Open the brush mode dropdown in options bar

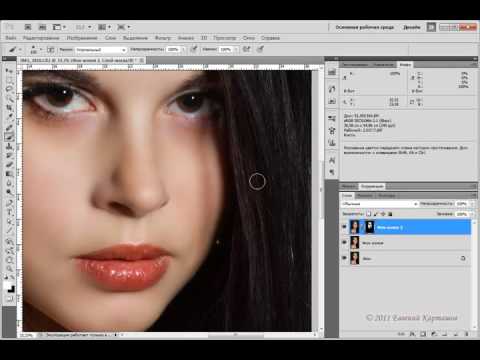101,50
